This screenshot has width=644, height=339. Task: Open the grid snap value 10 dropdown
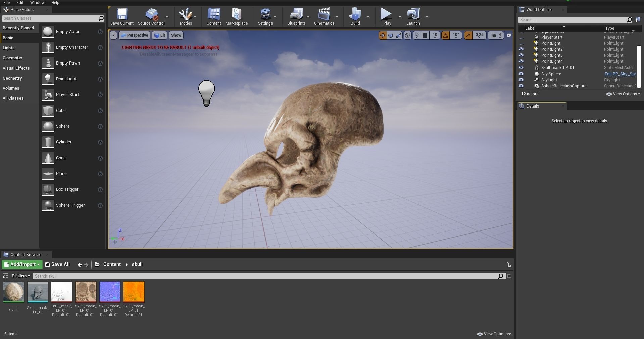[x=435, y=35]
